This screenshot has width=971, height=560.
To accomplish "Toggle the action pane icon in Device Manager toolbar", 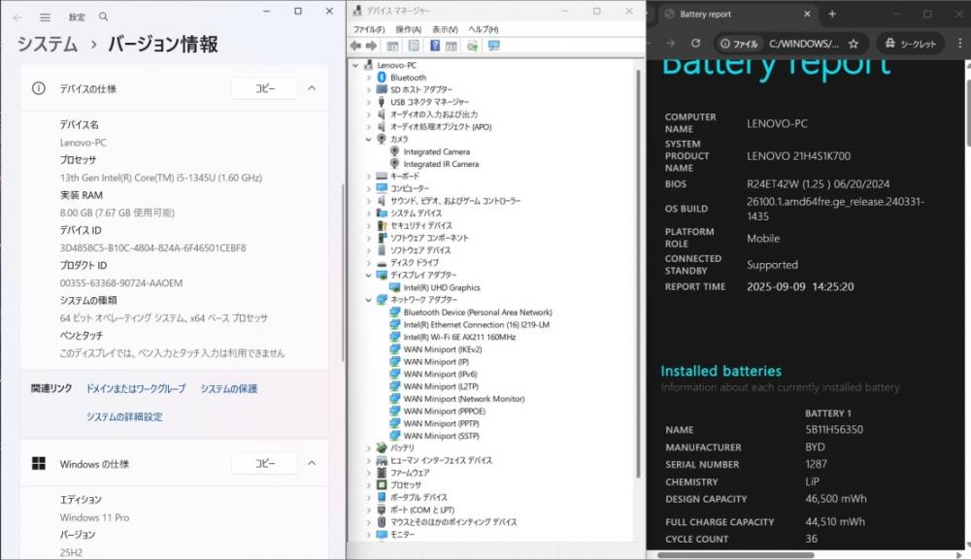I will click(x=452, y=46).
